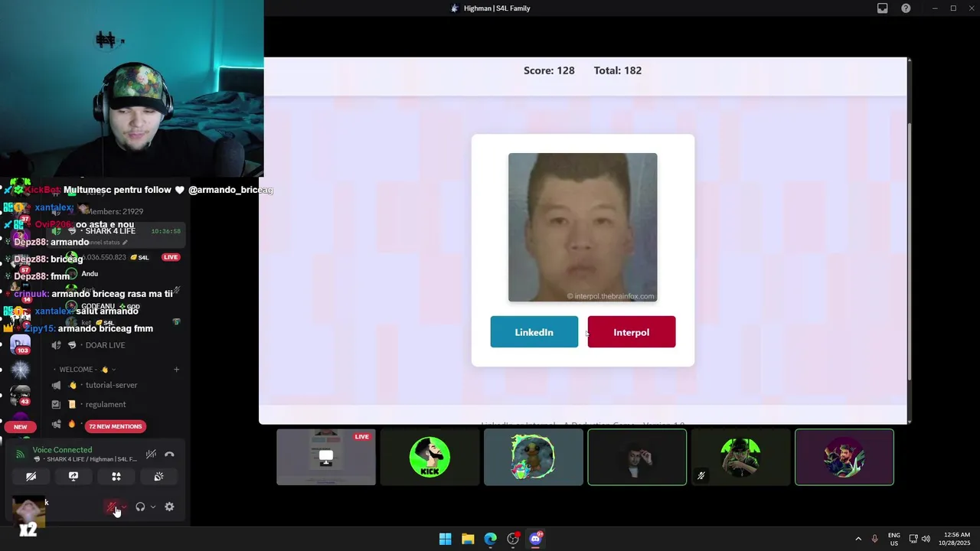The width and height of the screenshot is (980, 551).
Task: Open File Explorer from taskbar
Action: coord(468,539)
